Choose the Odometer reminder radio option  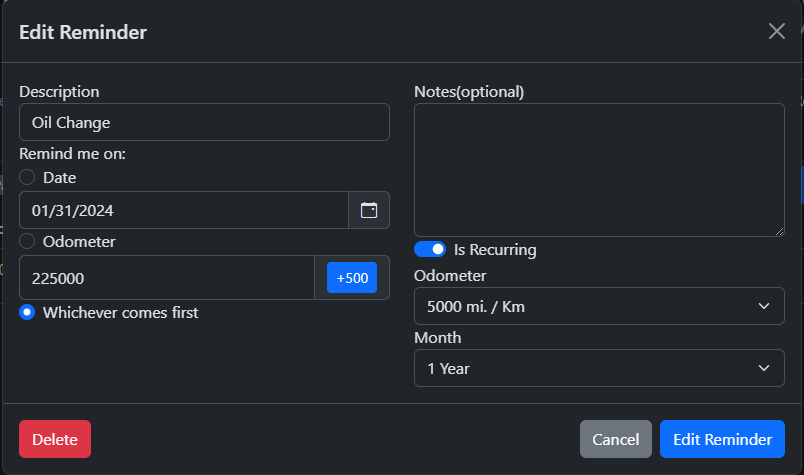27,241
